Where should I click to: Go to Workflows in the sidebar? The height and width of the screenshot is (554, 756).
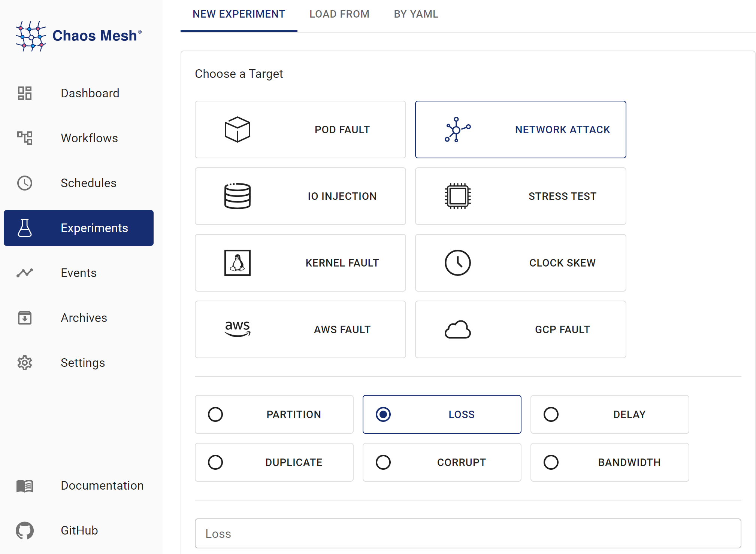coord(89,138)
